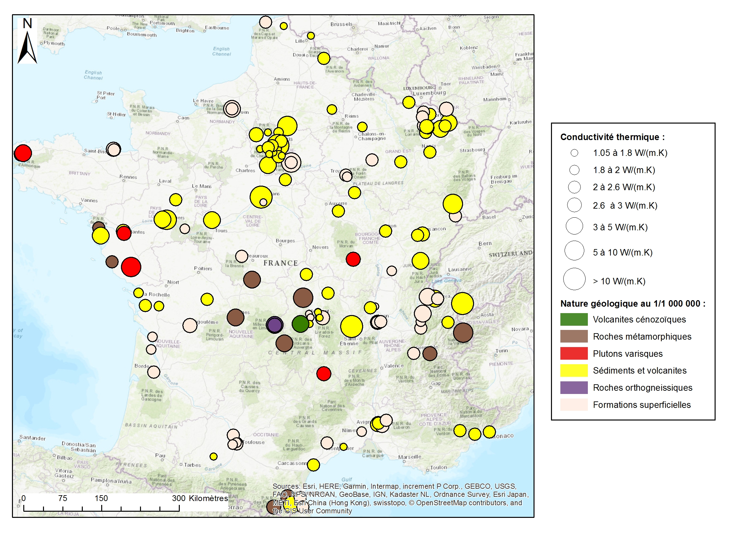Click the 'Marseille' city label

coord(410,457)
